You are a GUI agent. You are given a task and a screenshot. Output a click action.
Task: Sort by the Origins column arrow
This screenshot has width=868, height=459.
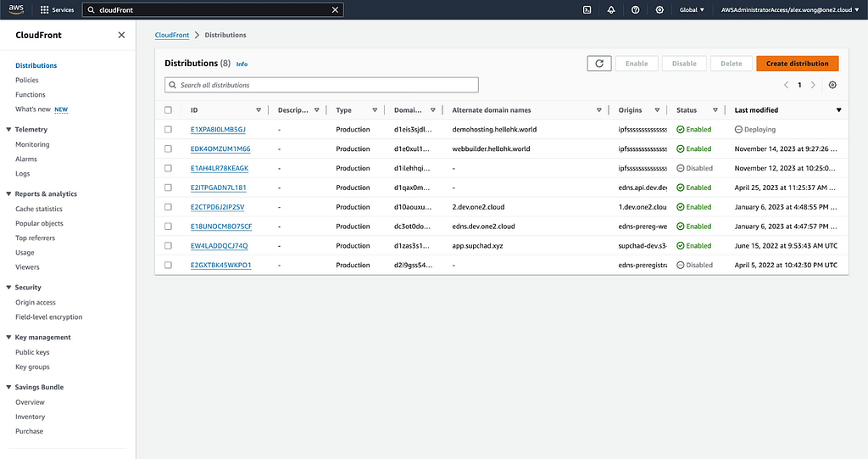pos(657,110)
